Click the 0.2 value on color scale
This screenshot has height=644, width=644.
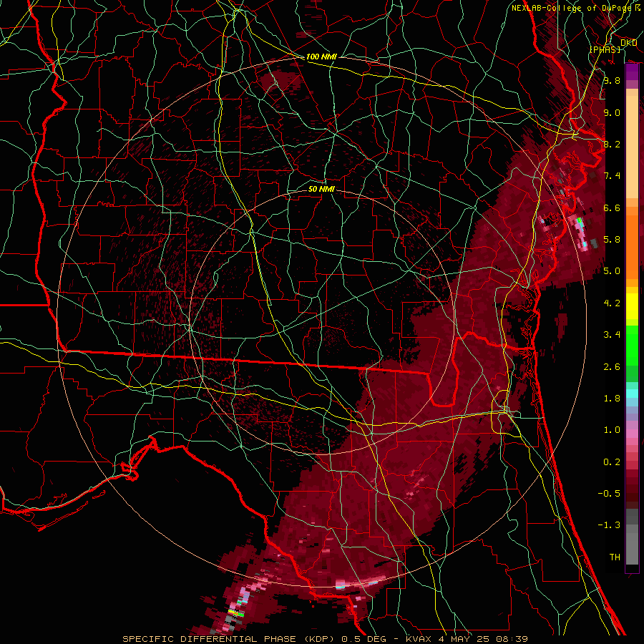tap(612, 462)
